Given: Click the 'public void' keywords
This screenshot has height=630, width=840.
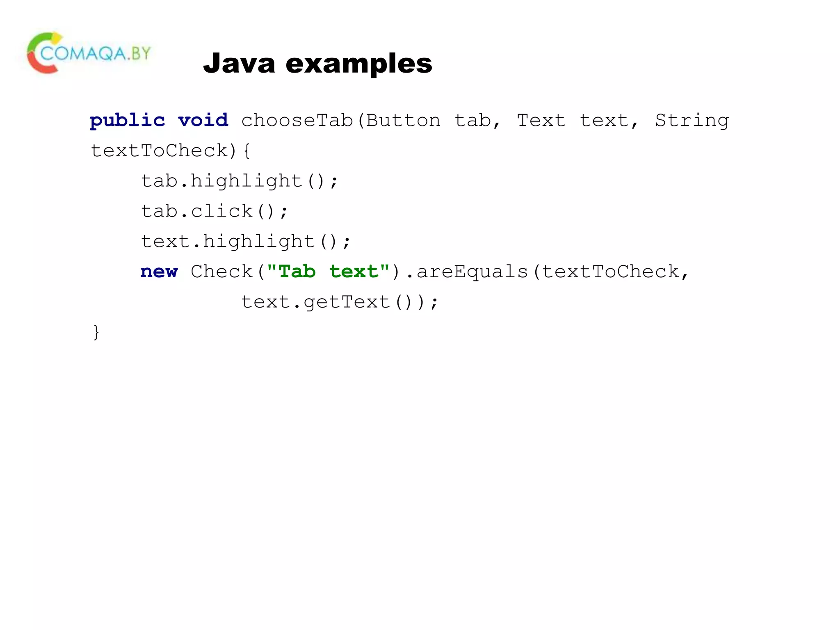Looking at the screenshot, I should point(159,121).
